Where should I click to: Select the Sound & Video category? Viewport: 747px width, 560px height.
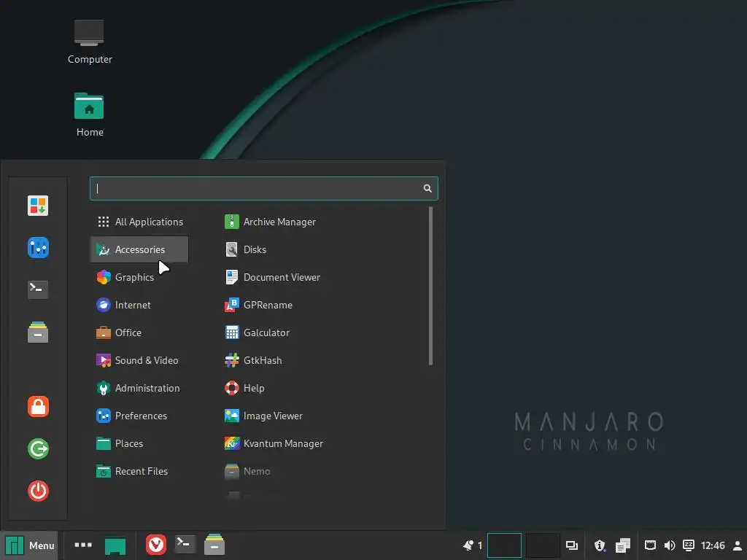[139, 360]
